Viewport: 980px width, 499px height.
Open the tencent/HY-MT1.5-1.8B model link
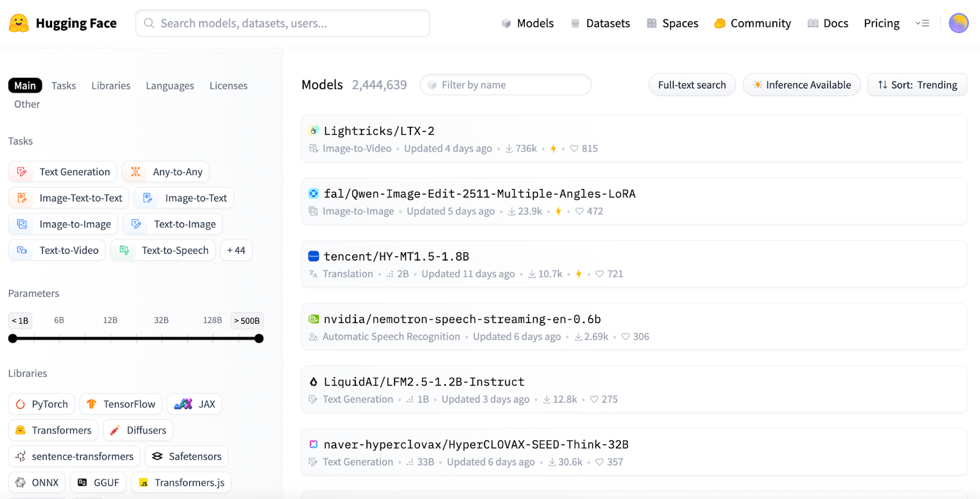pyautogui.click(x=396, y=256)
